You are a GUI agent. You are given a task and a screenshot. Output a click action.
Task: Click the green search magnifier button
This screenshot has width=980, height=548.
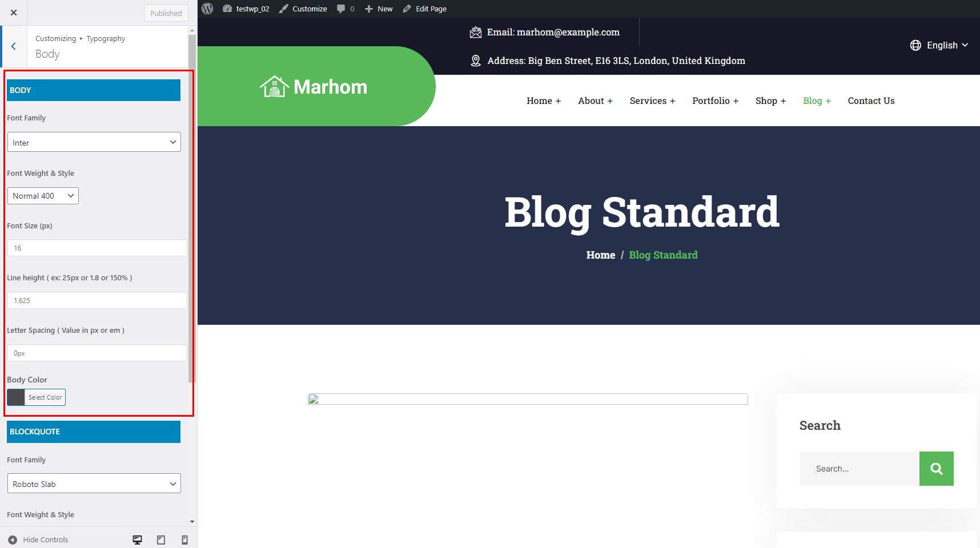pos(936,469)
